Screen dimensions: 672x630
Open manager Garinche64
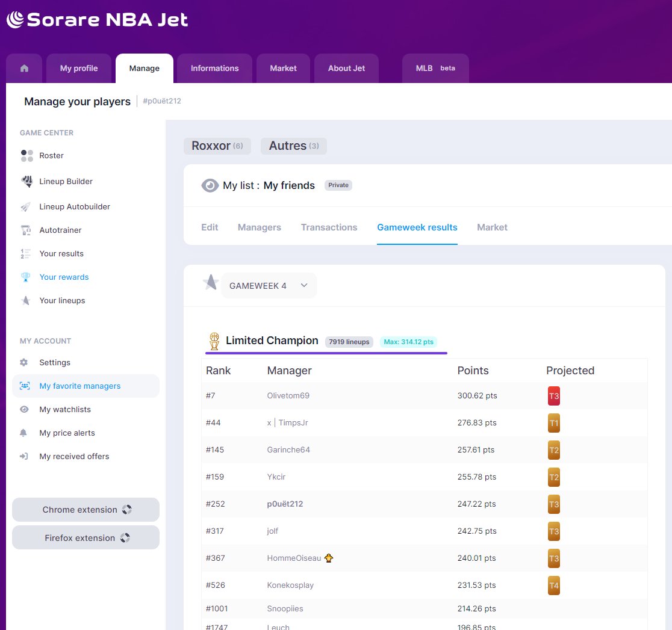pos(288,449)
